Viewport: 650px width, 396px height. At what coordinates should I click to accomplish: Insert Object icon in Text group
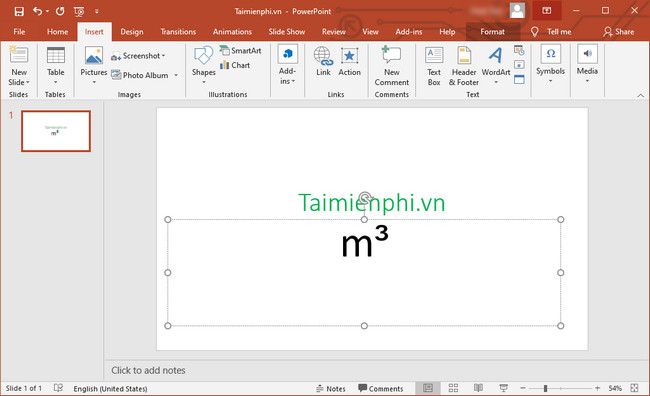tap(519, 79)
